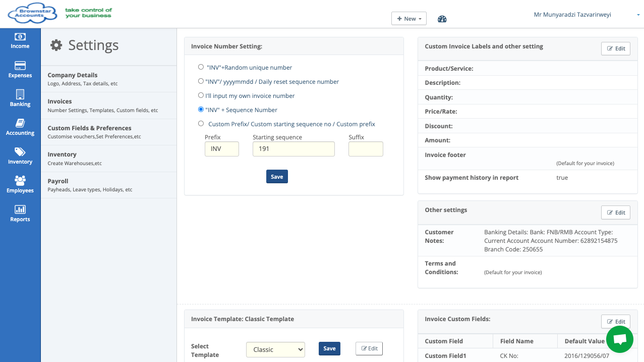Screen dimensions: 644x362
Task: Open the Classic template dropdown
Action: coord(275,349)
